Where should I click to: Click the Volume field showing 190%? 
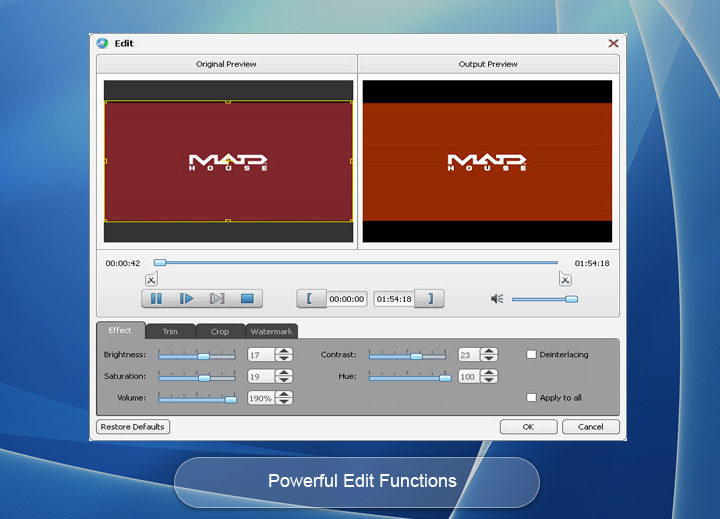point(261,398)
